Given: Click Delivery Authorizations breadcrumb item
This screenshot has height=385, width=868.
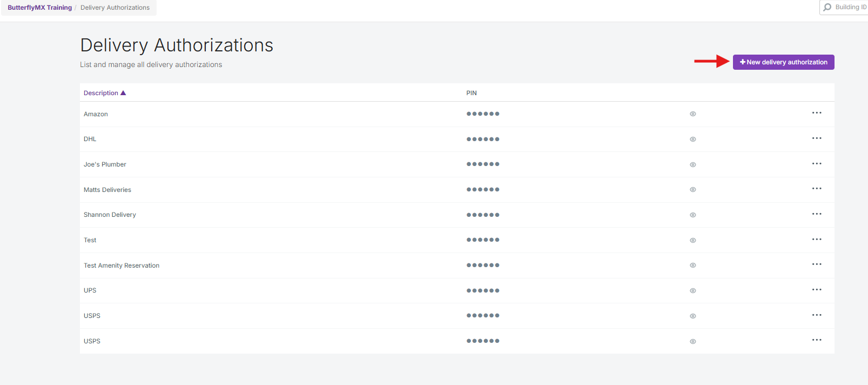Looking at the screenshot, I should click(x=115, y=8).
